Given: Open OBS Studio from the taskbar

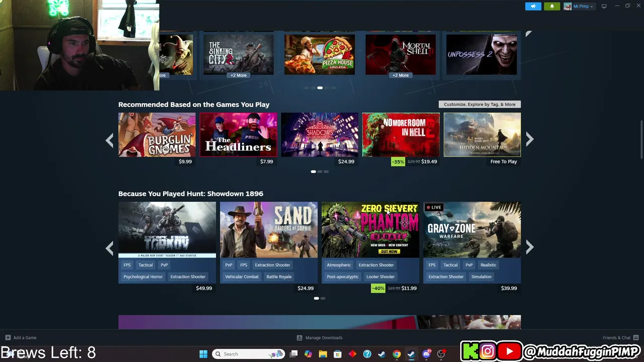Looking at the screenshot, I should (x=441, y=354).
